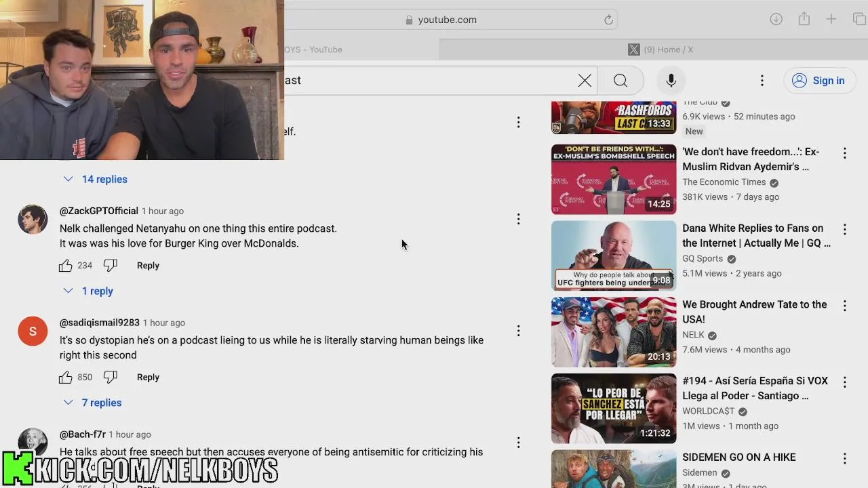Open the 1:21:32 Spanish podcast thumbnail
Image resolution: width=868 pixels, height=488 pixels.
pos(614,408)
